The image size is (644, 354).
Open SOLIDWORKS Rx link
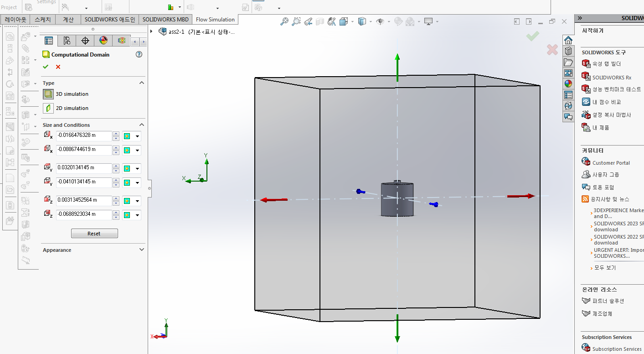point(612,78)
